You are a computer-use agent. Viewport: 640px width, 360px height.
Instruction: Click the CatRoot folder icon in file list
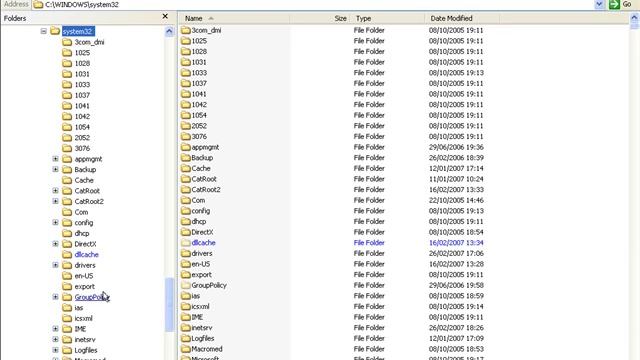[186, 179]
